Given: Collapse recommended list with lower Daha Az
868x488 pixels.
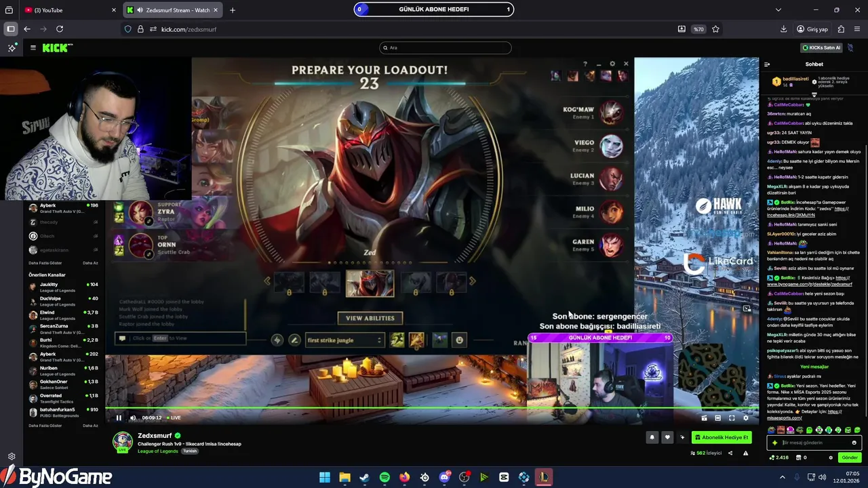Looking at the screenshot, I should click(90, 426).
